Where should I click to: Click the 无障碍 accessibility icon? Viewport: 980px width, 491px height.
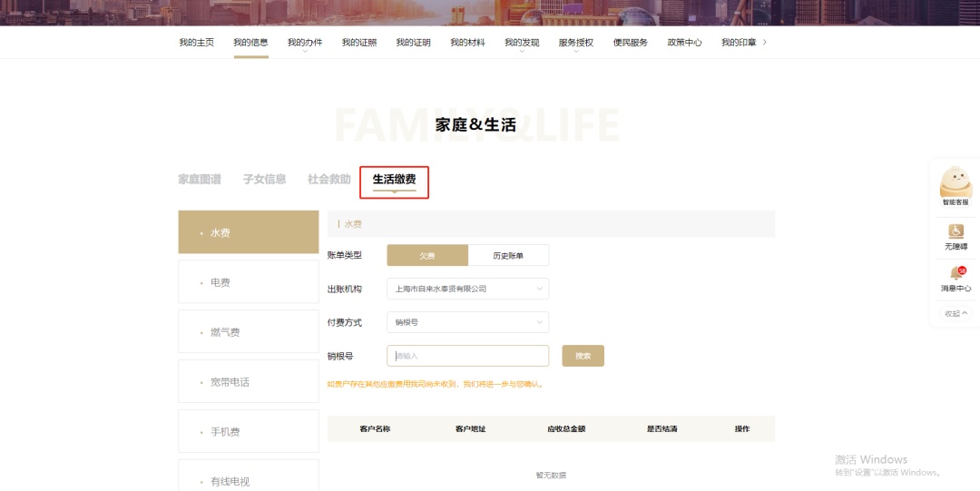click(x=955, y=231)
